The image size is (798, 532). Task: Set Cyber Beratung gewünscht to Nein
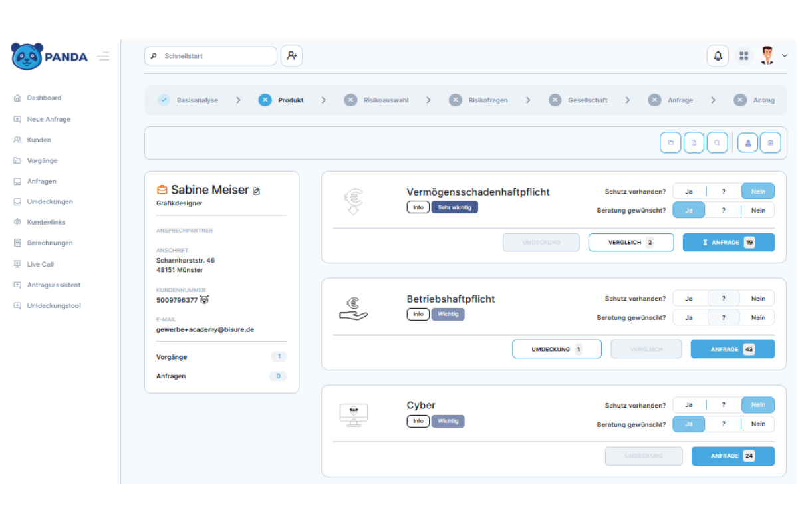pos(758,424)
